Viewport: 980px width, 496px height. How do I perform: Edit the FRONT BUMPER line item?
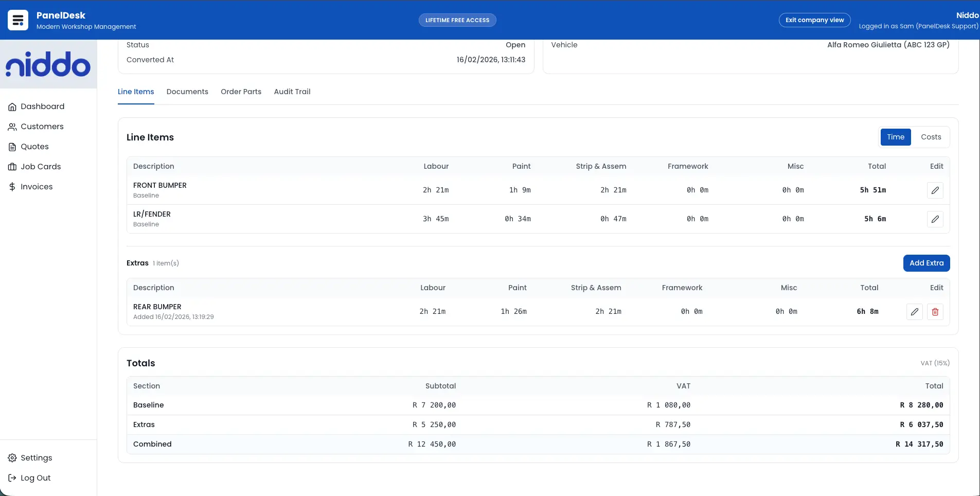(x=935, y=190)
